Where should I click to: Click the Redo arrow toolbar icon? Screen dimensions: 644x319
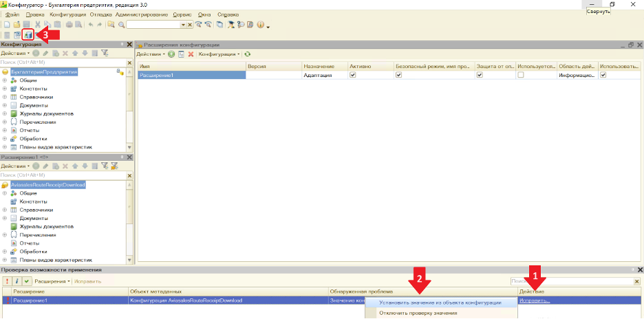[x=99, y=25]
